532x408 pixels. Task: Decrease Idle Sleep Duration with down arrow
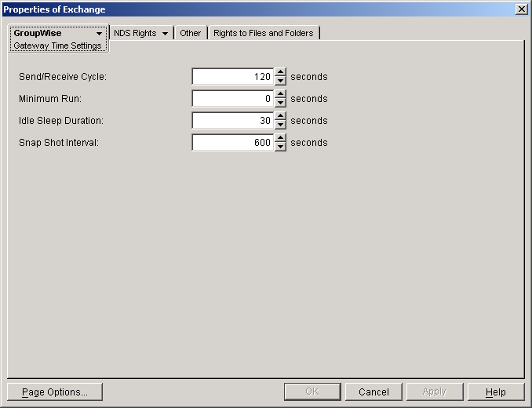280,125
